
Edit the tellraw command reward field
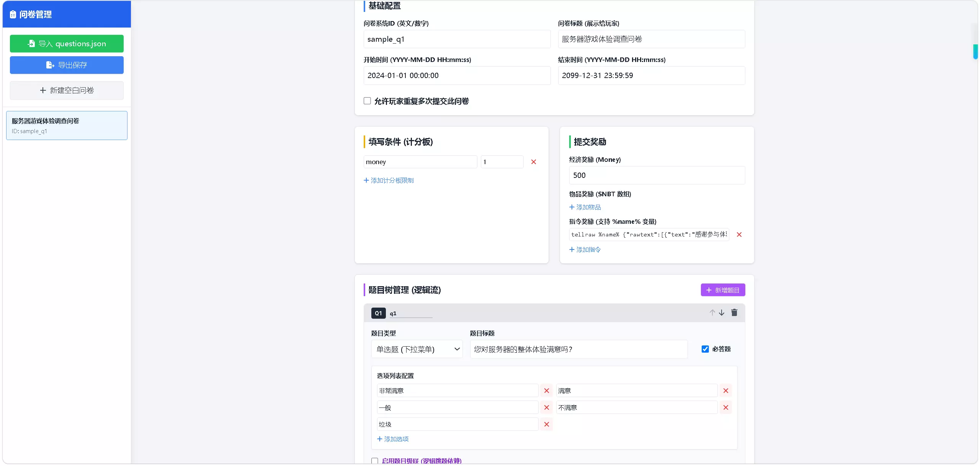click(x=649, y=235)
